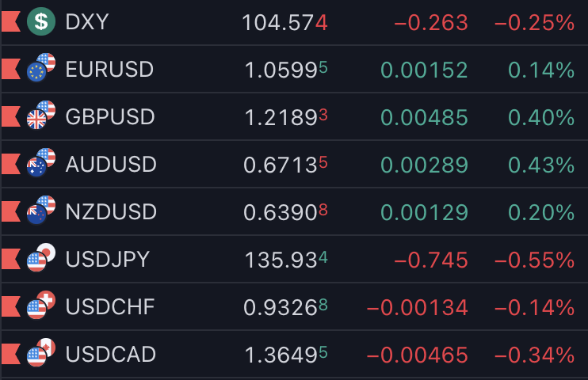Toggle the flag marker for AUDUSD

pyautogui.click(x=10, y=164)
